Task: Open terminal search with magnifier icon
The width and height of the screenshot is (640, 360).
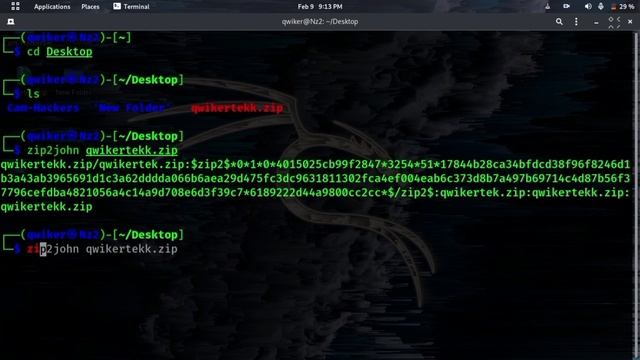Action: coord(559,22)
